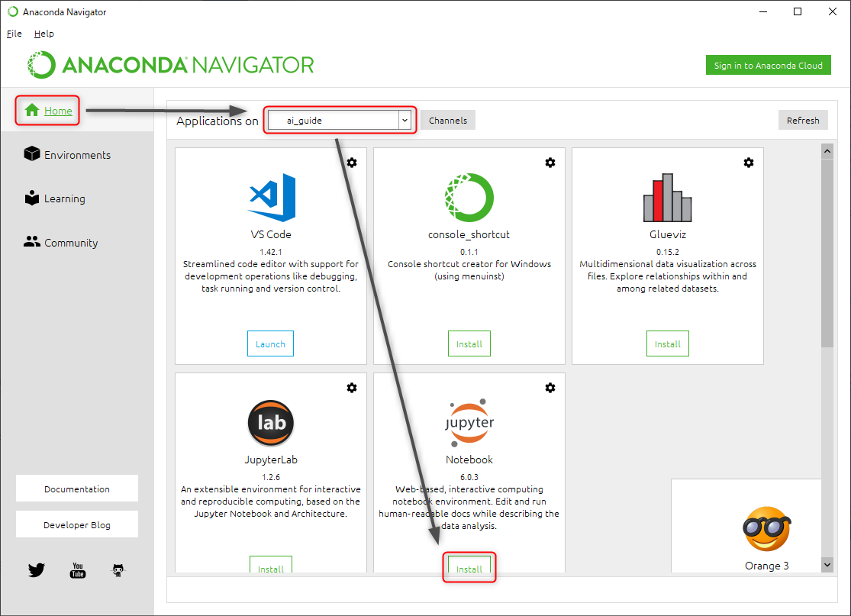This screenshot has width=851, height=616.
Task: Expand the ai_guide environment dropdown
Action: click(405, 121)
